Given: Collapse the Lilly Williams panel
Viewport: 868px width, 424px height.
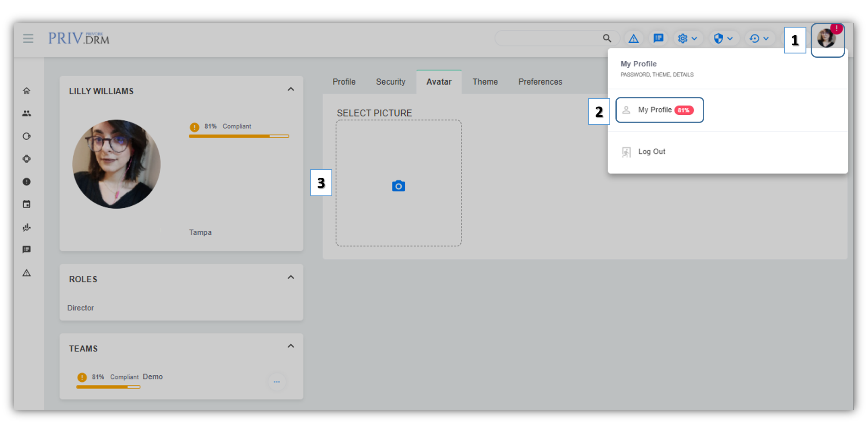Looking at the screenshot, I should click(x=291, y=89).
